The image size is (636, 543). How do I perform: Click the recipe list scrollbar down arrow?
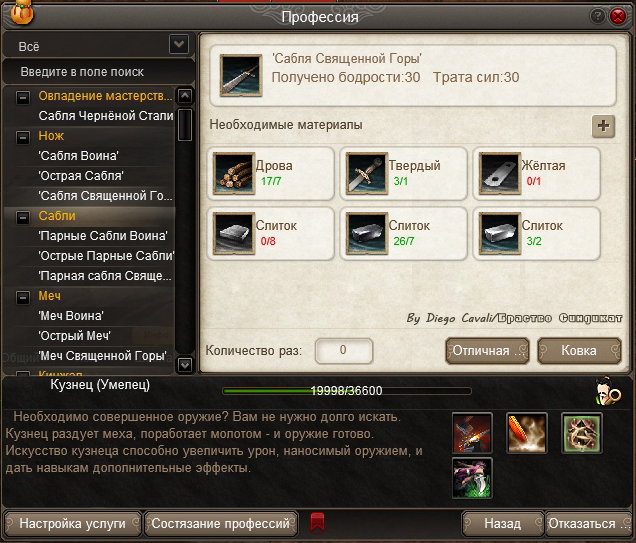pyautogui.click(x=185, y=365)
